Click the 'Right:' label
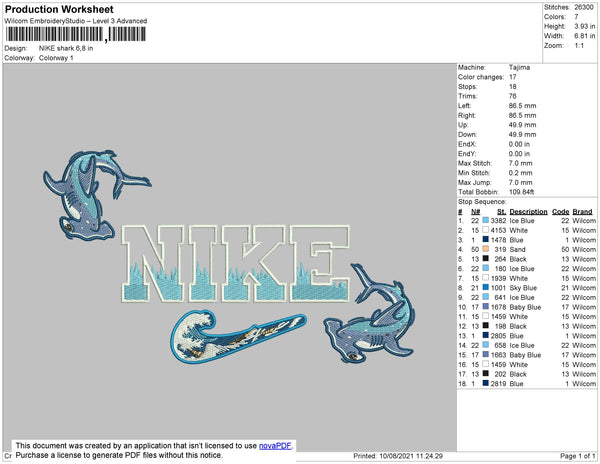Viewport: 600px width, 464px height. 466,115
